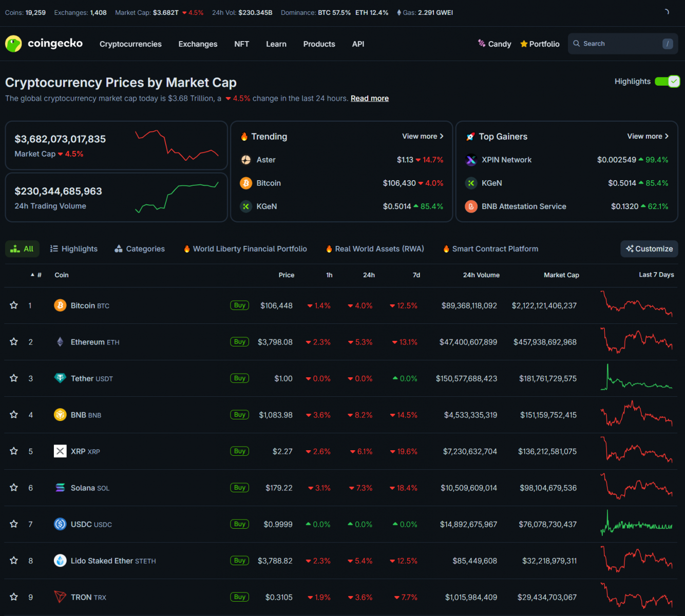Screen dimensions: 685x616
Task: Open the Cryptocurrencies menu
Action: tap(130, 44)
